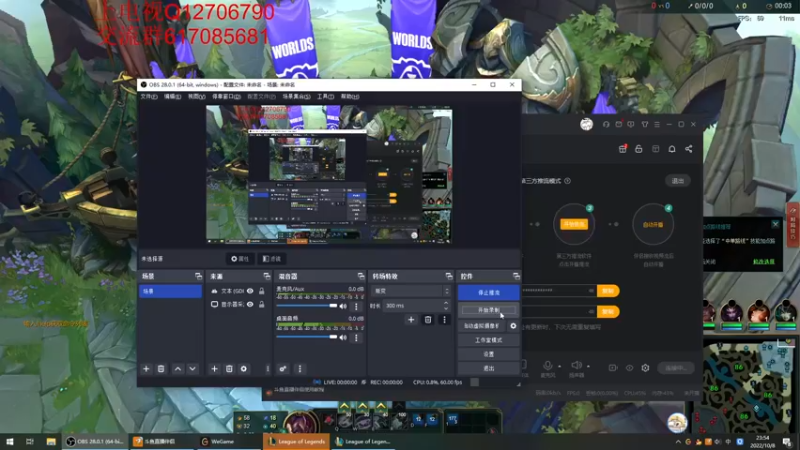Click 停止推流 button in OBS Controls
Screen dimensions: 800x450
[489, 292]
